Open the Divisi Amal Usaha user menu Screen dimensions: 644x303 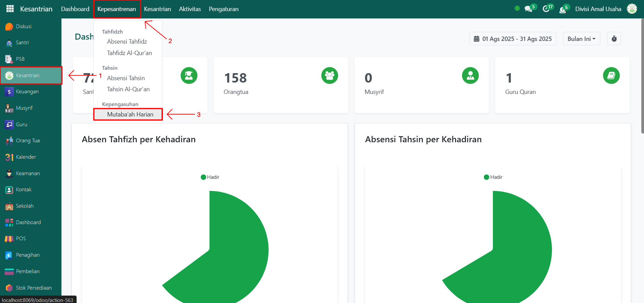pos(598,9)
